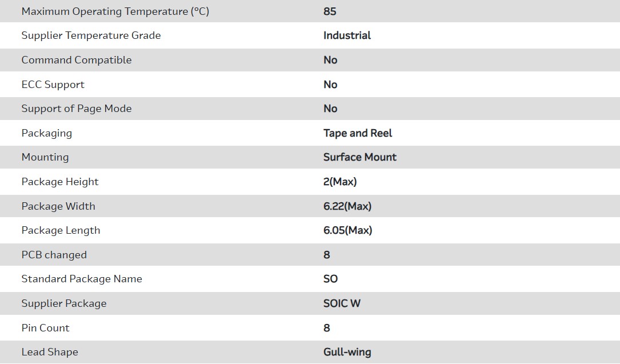The image size is (620, 364).
Task: Click the "Standard Package Name" label
Action: [82, 279]
